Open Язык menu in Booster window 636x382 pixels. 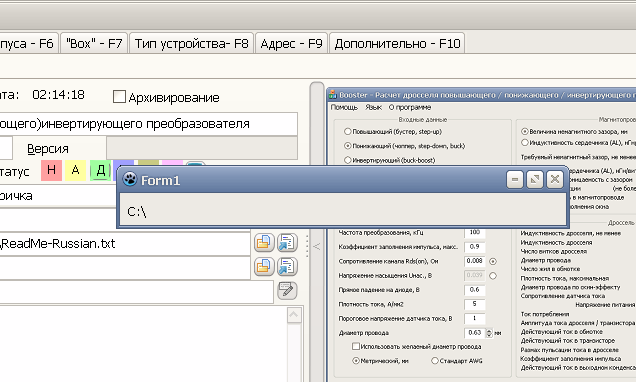(x=373, y=107)
